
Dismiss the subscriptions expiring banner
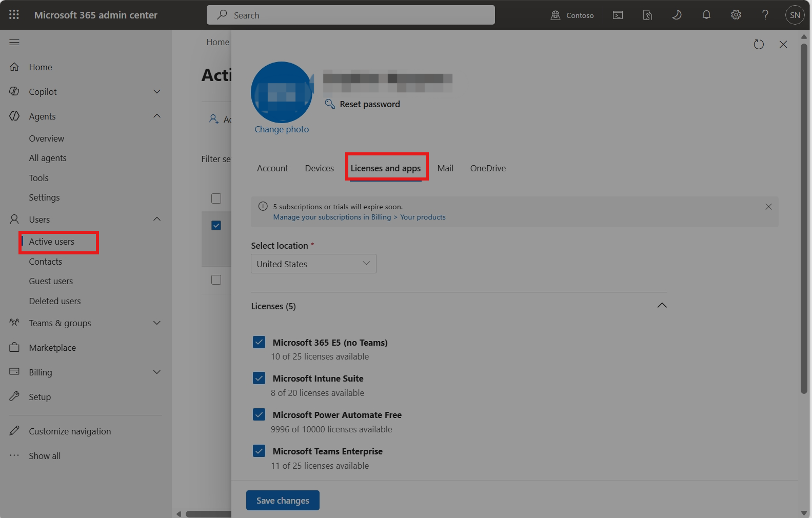[768, 207]
